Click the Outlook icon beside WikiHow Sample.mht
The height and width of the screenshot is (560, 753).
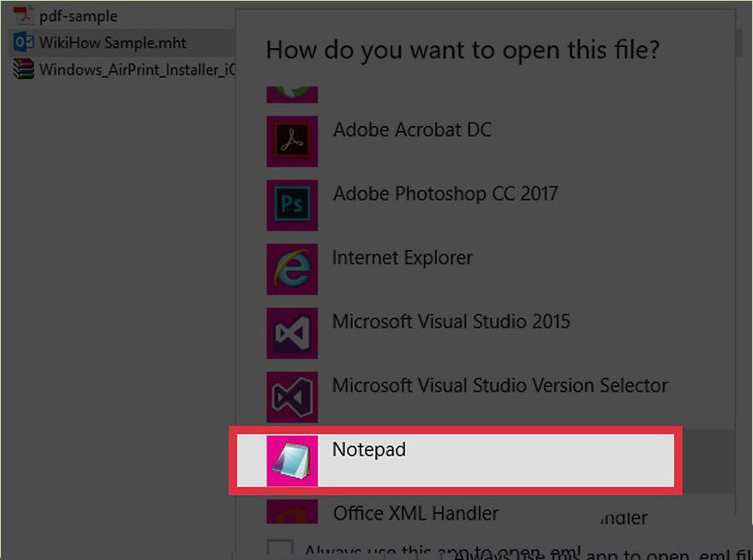(x=23, y=43)
